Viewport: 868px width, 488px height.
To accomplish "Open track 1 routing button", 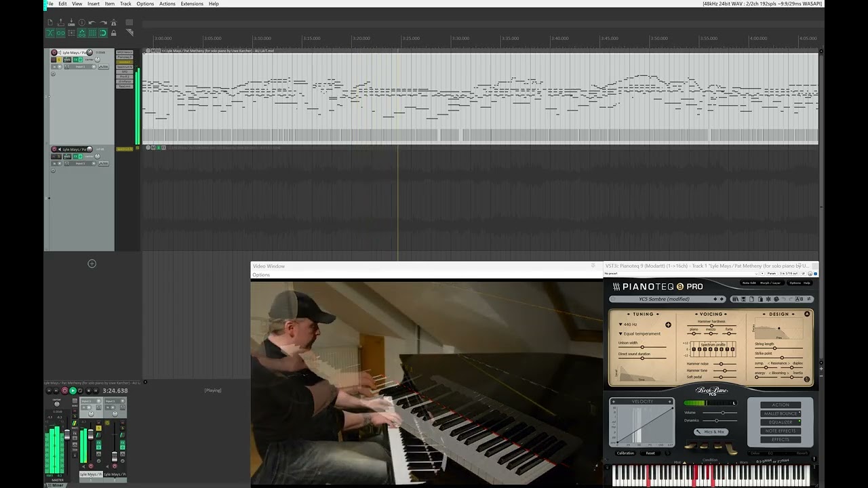I will coord(67,60).
